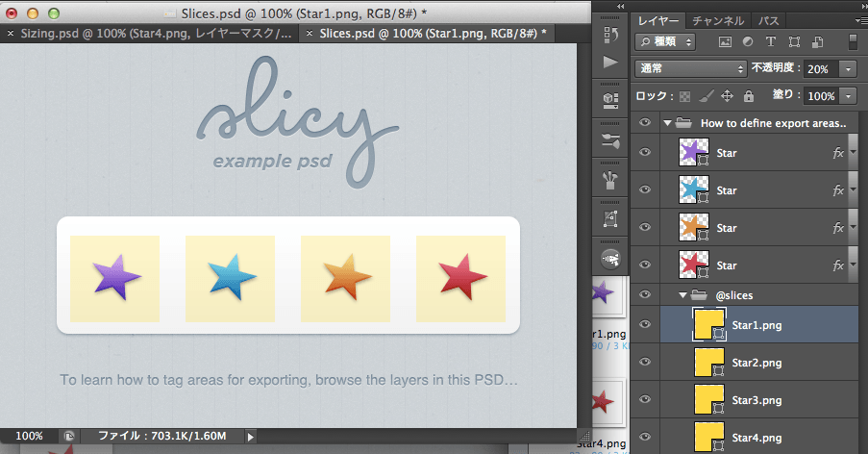Open the Actions panel play icon
Image resolution: width=868 pixels, height=454 pixels.
609,61
